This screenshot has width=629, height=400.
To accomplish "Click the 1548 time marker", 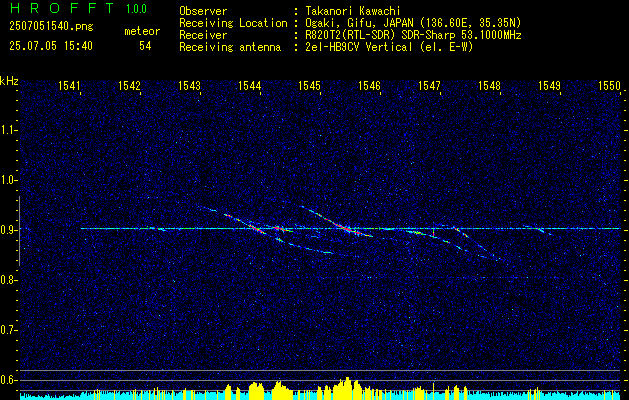I will tap(489, 85).
